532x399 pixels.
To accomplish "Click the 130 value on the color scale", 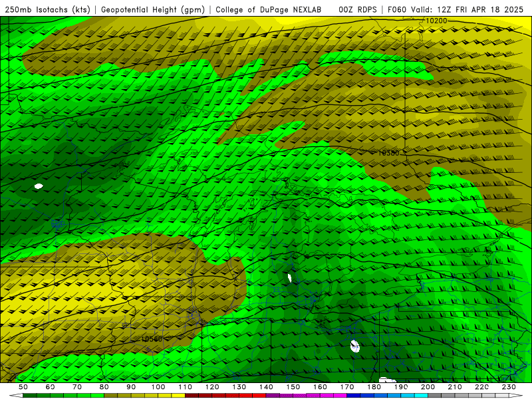I will coord(239,387).
